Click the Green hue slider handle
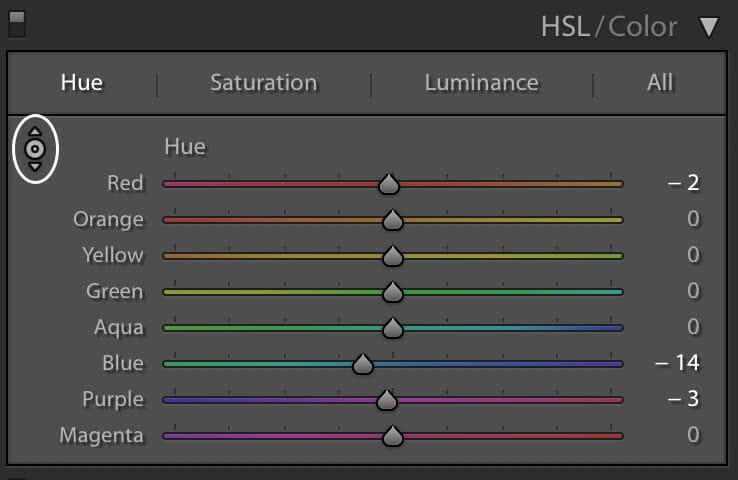The image size is (738, 480). (x=393, y=292)
